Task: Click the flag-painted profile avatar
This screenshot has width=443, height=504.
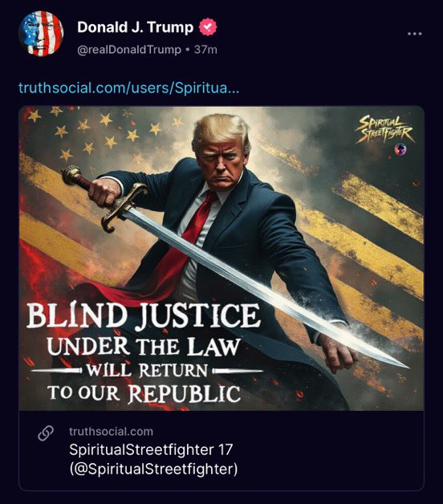Action: [x=42, y=34]
